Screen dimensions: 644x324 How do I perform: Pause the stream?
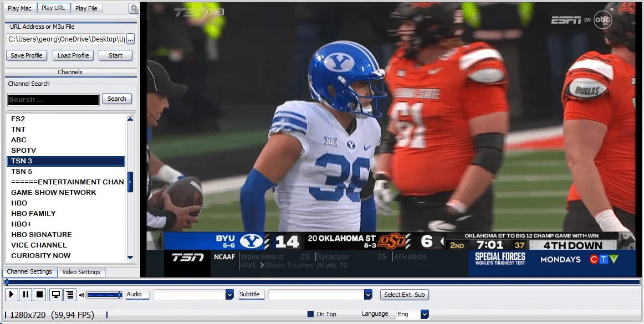point(25,294)
